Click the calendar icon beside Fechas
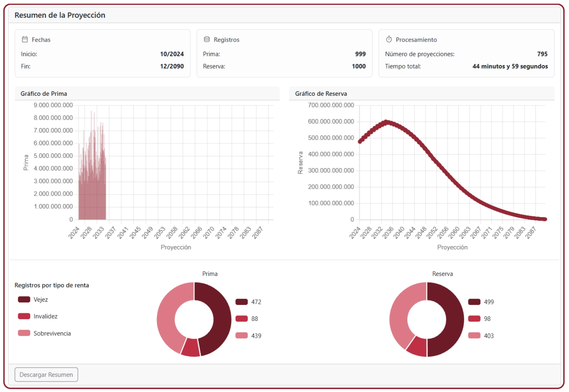569x392 pixels. (x=25, y=39)
